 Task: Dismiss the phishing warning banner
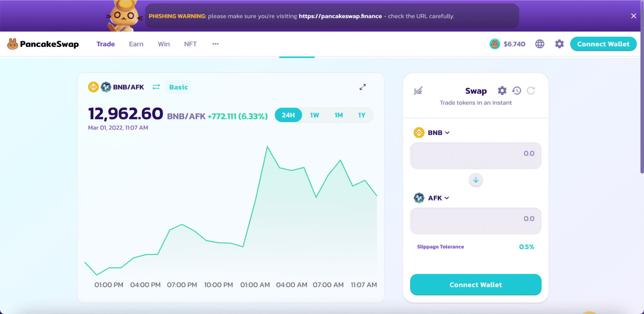point(633,16)
